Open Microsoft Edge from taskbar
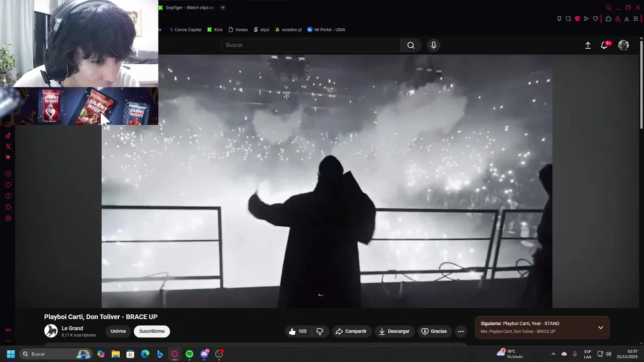This screenshot has width=644, height=362. (145, 354)
